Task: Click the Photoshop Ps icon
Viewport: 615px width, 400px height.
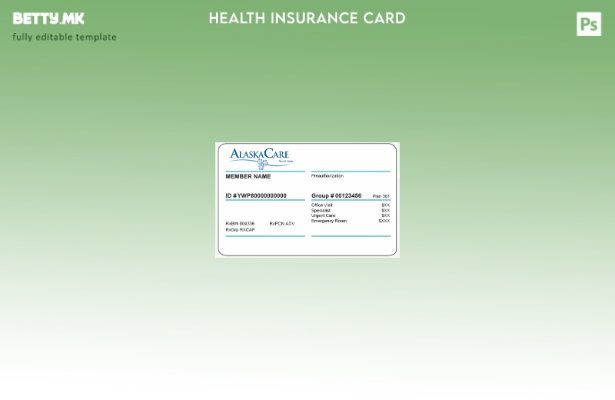Action: (x=589, y=24)
